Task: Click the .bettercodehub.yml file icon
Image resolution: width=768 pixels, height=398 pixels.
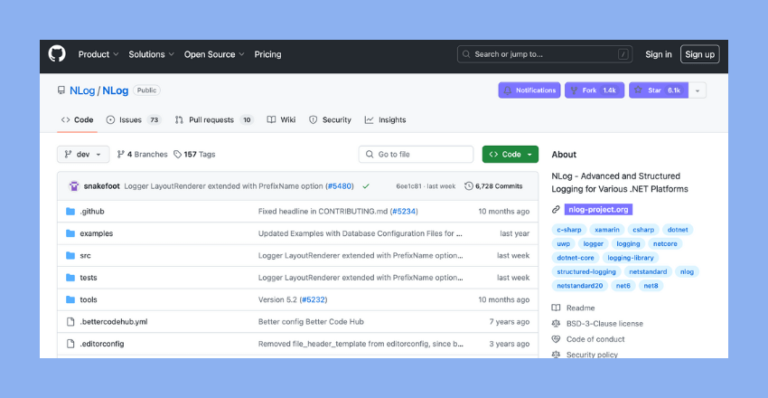Action: coord(71,322)
